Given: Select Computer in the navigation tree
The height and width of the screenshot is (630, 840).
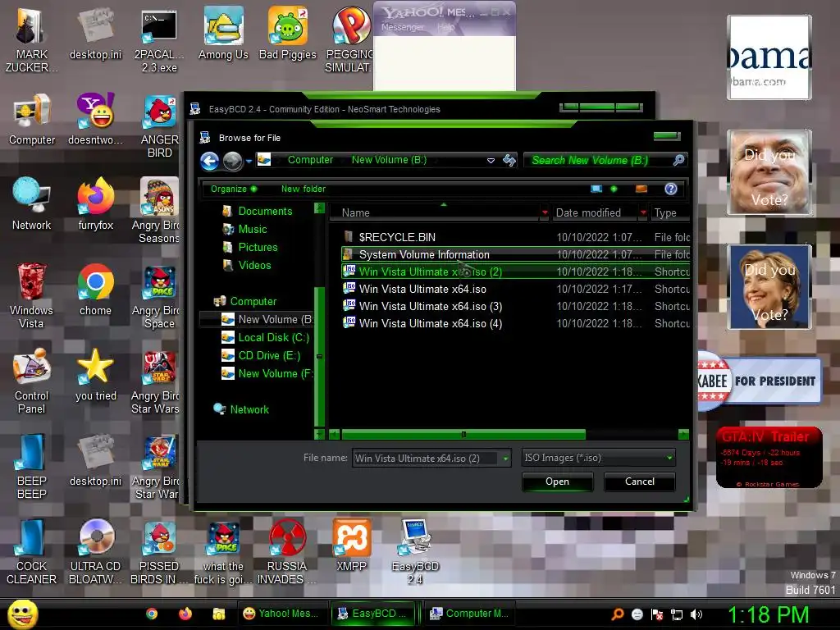Looking at the screenshot, I should (x=244, y=301).
